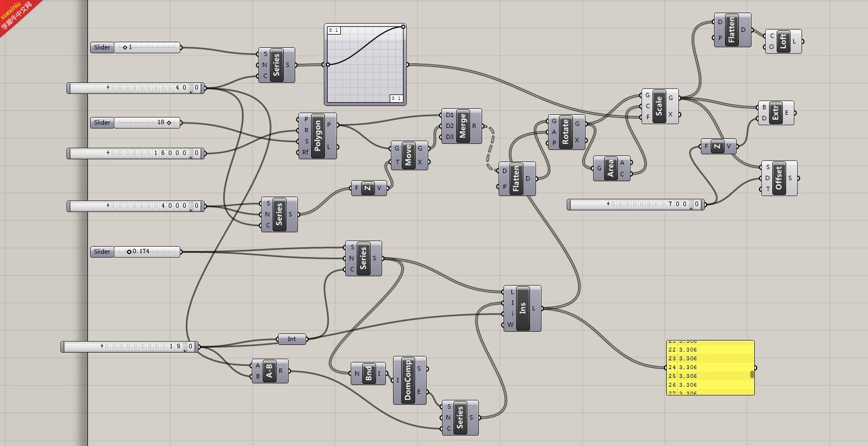Viewport: 868px width, 446px height.
Task: Click panel row '25 3.306'
Action: 708,376
